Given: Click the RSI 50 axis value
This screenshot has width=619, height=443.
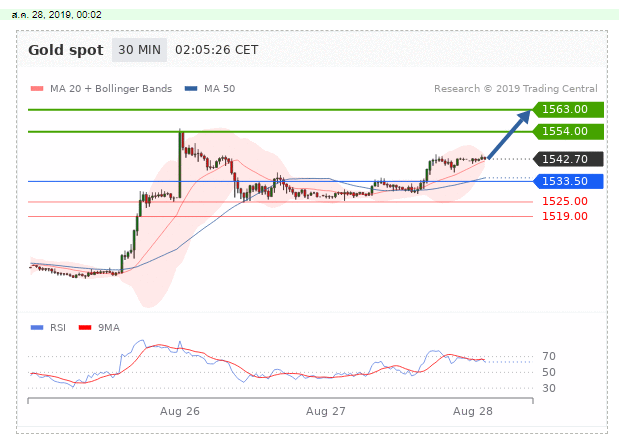Looking at the screenshot, I should coord(549,372).
